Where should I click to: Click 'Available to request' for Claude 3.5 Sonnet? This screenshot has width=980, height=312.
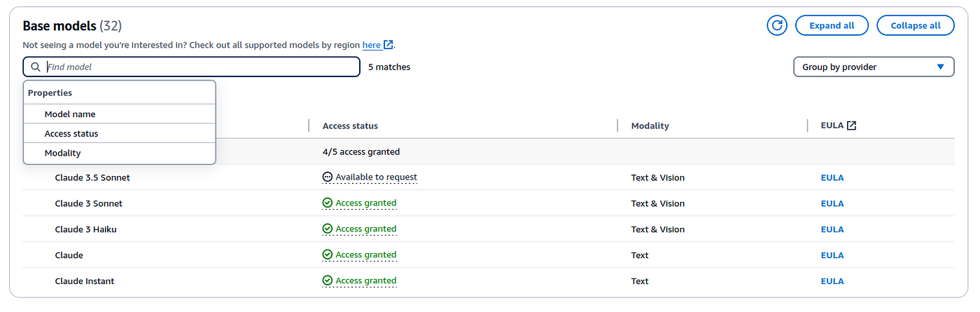tap(376, 177)
